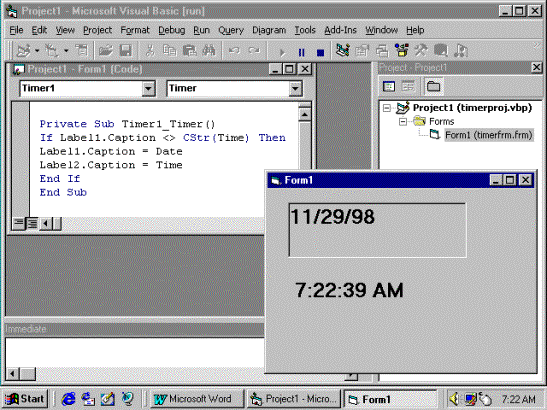Click the Find binoculars icon

coord(209,51)
